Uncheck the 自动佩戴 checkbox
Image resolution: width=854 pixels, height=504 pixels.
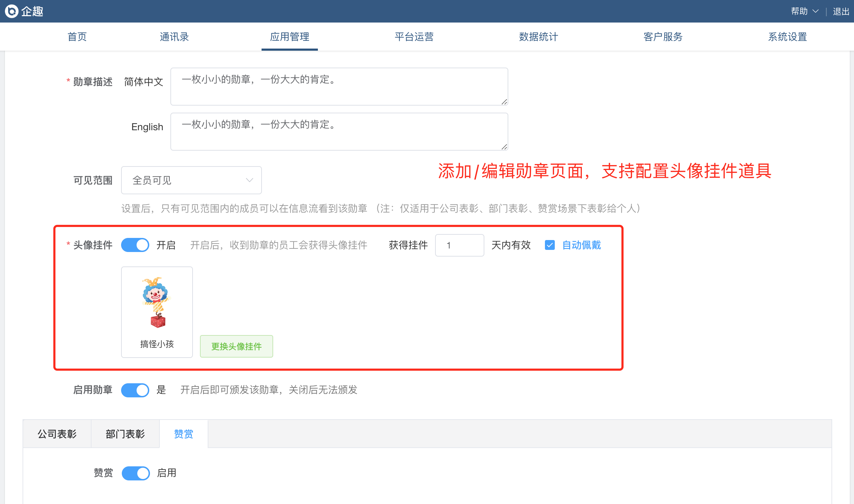tap(550, 245)
